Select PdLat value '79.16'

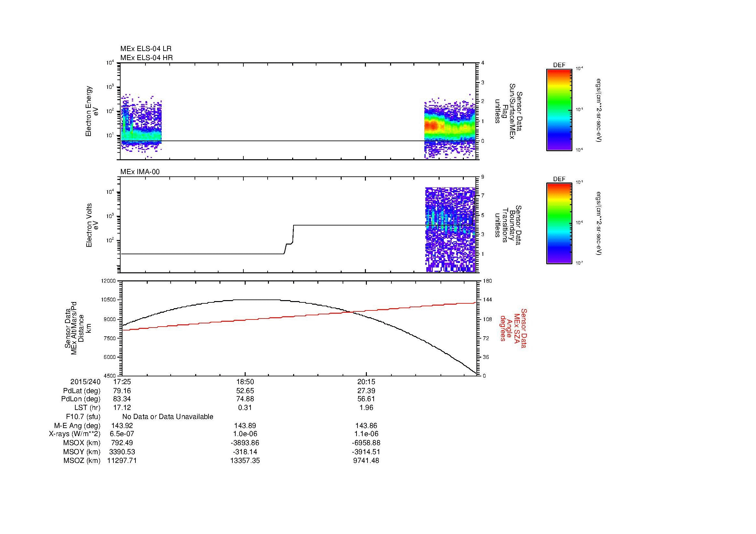(x=122, y=391)
